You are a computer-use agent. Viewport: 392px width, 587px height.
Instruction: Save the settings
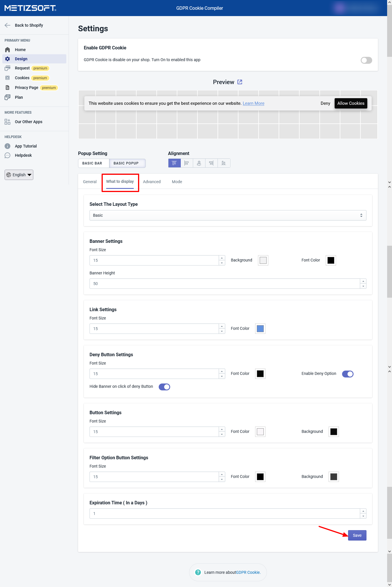pos(357,535)
